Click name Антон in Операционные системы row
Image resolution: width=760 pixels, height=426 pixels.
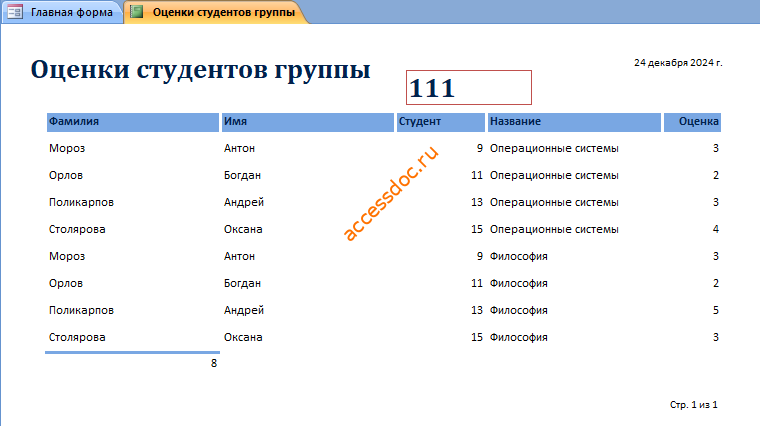(239, 148)
